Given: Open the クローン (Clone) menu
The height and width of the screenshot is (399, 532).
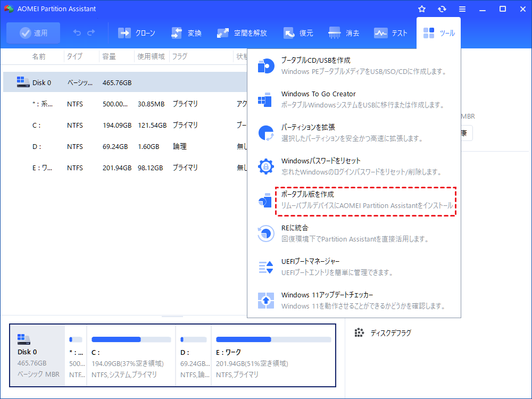Looking at the screenshot, I should pyautogui.click(x=136, y=33).
